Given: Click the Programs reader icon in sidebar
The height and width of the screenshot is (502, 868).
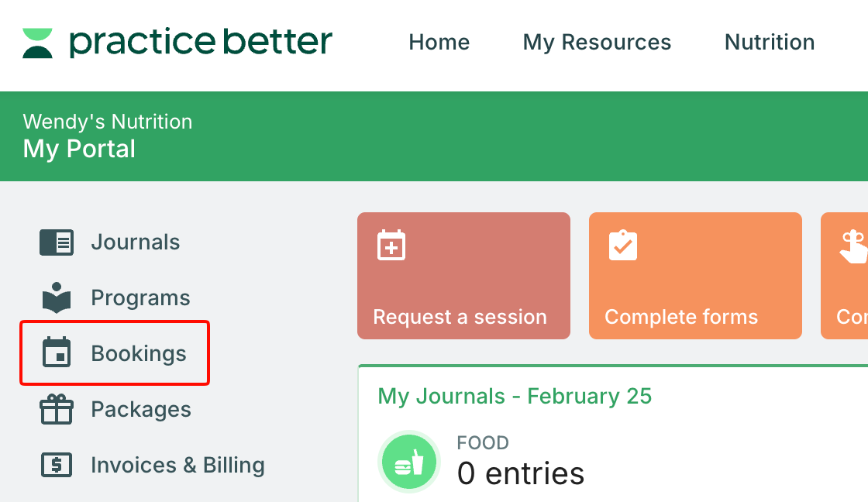Looking at the screenshot, I should [x=57, y=298].
